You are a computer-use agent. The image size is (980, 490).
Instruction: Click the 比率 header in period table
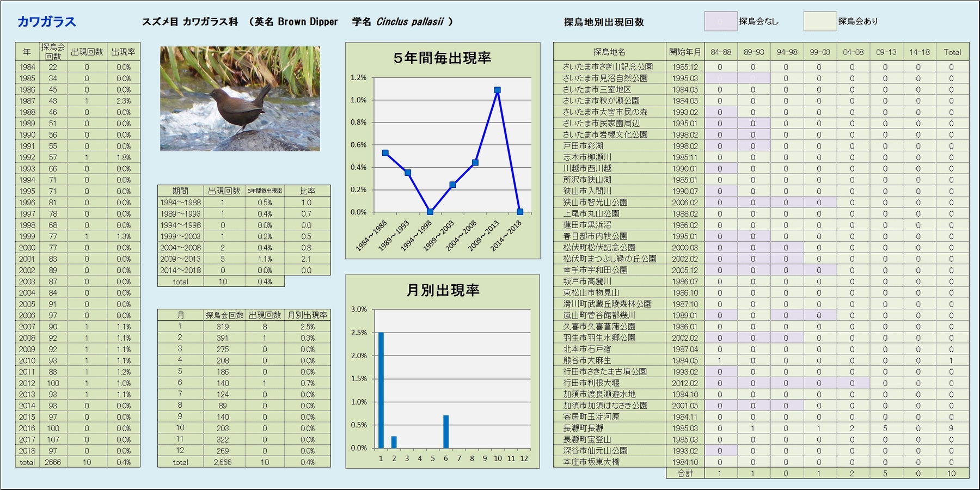307,191
